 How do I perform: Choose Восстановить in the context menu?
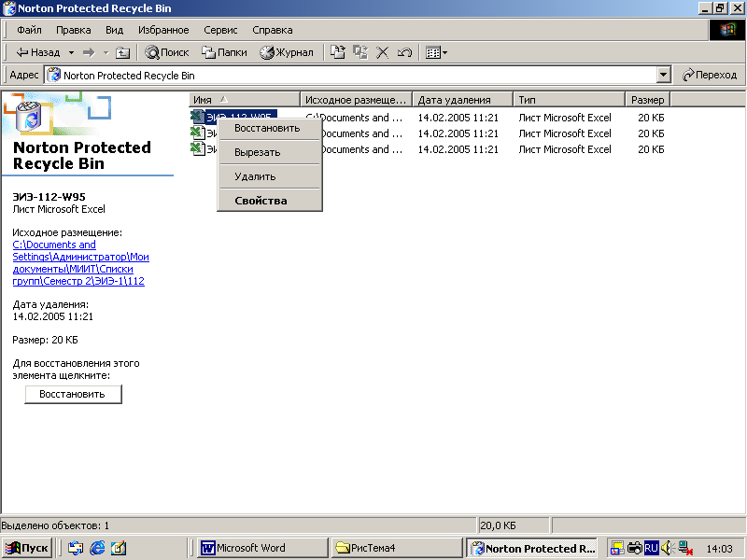point(270,128)
